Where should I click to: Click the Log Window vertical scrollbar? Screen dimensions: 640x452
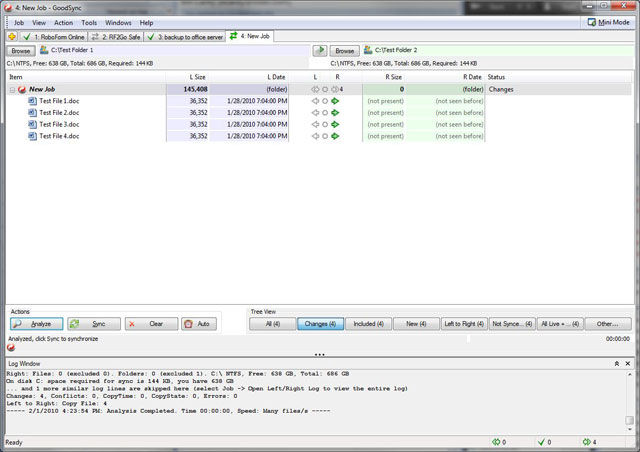[x=629, y=401]
